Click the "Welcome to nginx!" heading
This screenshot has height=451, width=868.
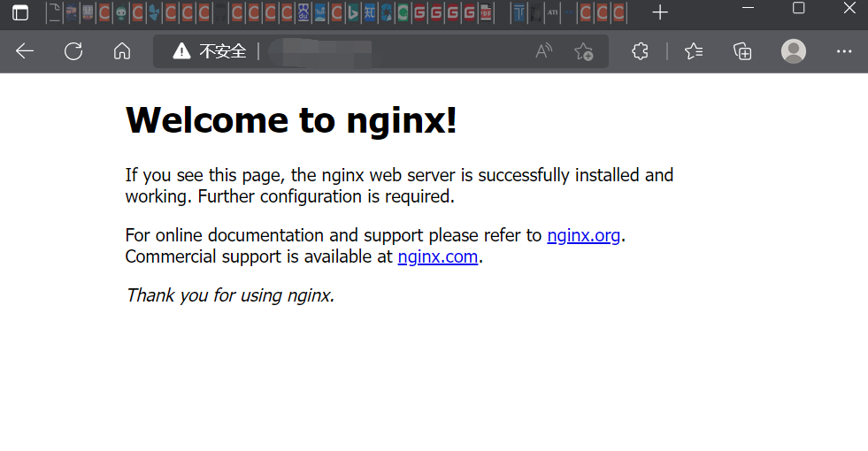(x=291, y=120)
